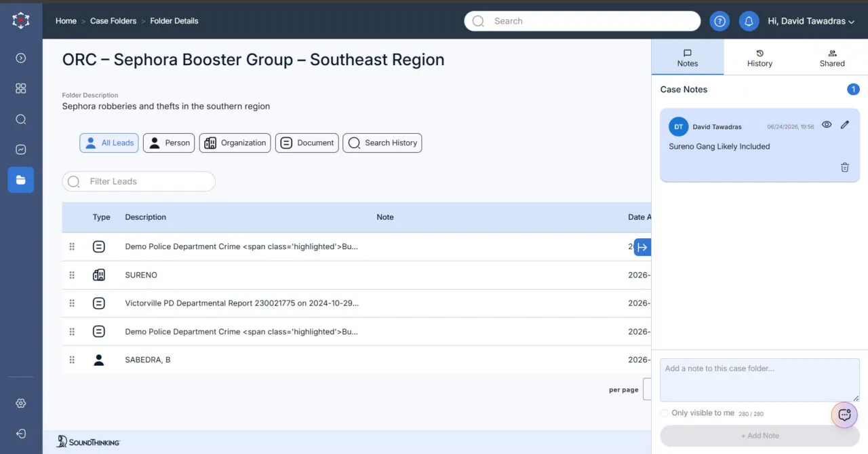Open settings gear in sidebar
This screenshot has height=454, width=868.
point(21,403)
